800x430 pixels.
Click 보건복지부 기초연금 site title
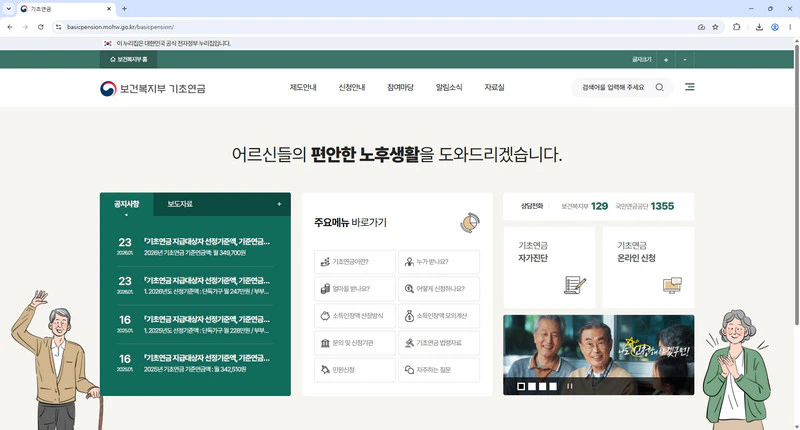(163, 88)
